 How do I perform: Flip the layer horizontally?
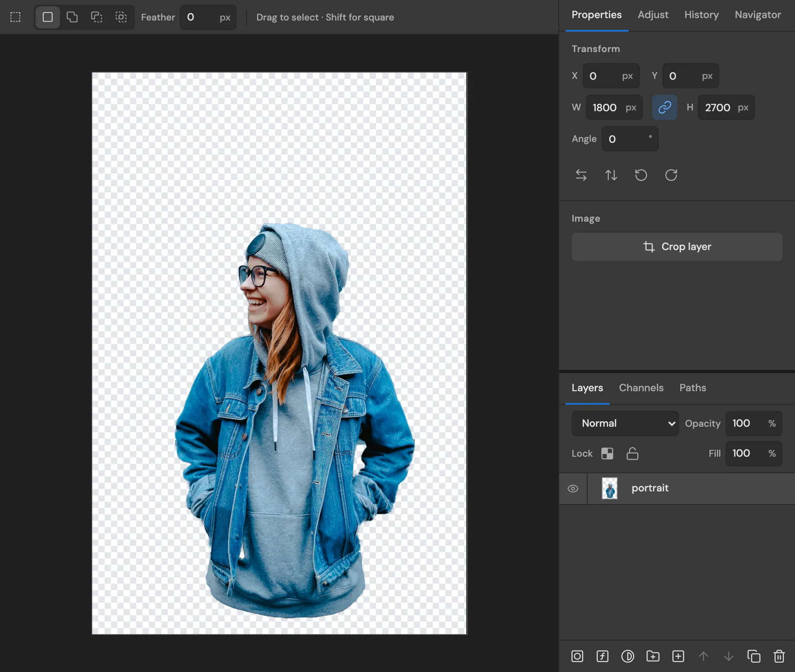pos(581,175)
